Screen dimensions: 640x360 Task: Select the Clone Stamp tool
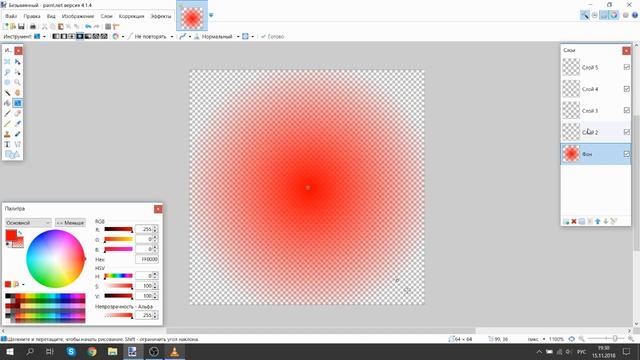[x=7, y=134]
